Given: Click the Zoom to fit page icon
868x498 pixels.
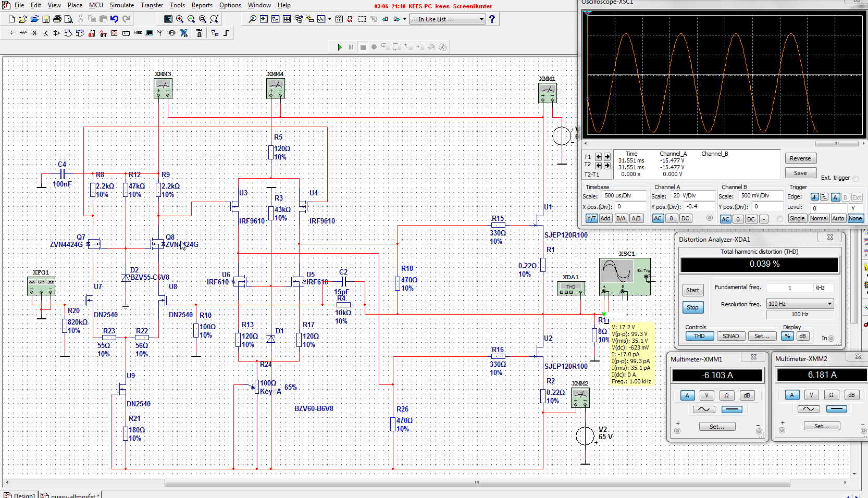Looking at the screenshot, I should (x=214, y=19).
